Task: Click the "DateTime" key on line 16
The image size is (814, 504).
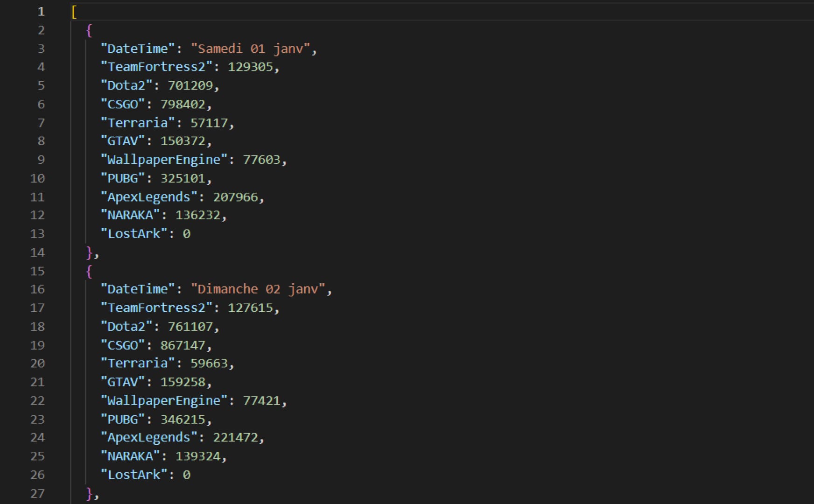Action: [x=138, y=289]
